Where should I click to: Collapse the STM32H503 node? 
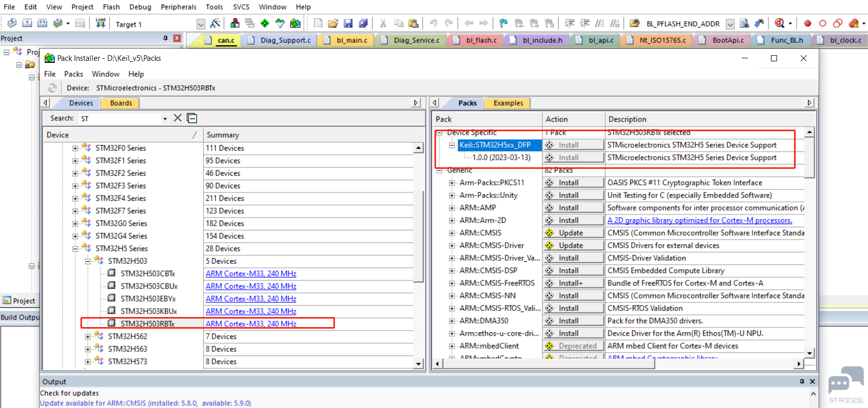[88, 261]
